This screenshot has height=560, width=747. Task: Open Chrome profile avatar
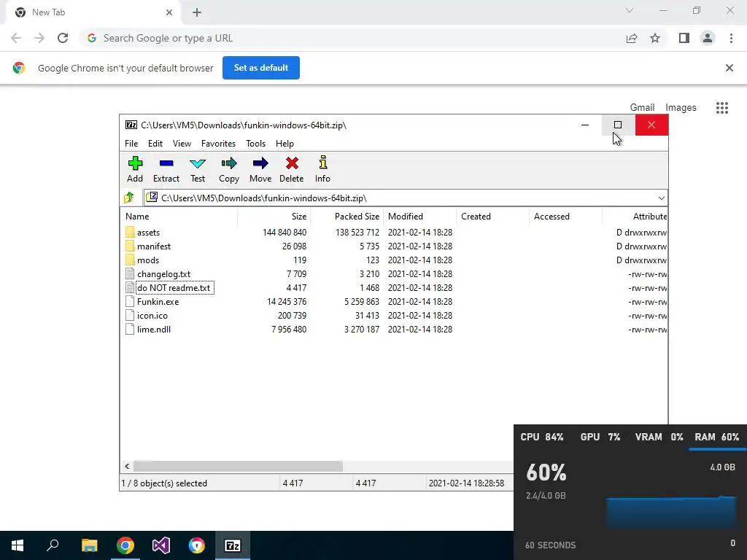pos(708,38)
